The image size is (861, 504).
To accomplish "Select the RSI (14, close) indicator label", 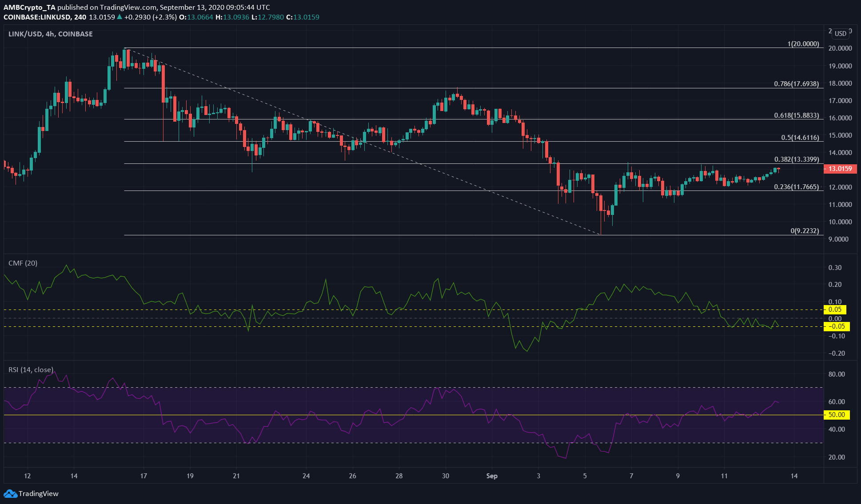I will pos(31,369).
